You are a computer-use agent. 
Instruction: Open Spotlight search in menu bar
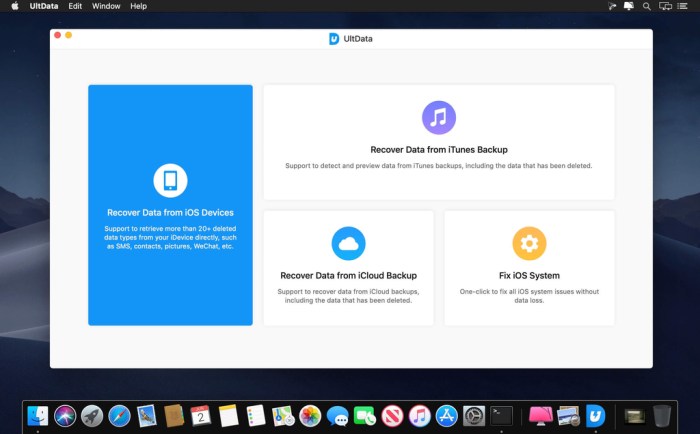click(x=648, y=6)
